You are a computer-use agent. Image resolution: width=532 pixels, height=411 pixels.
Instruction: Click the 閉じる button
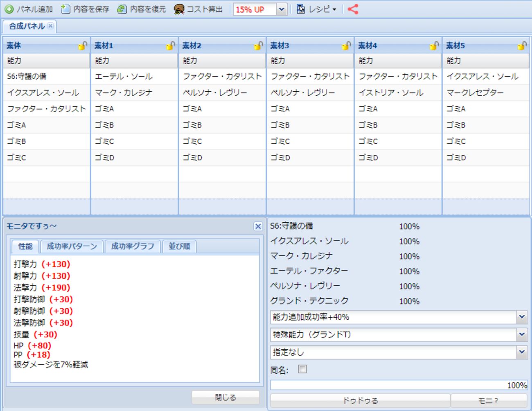(225, 397)
